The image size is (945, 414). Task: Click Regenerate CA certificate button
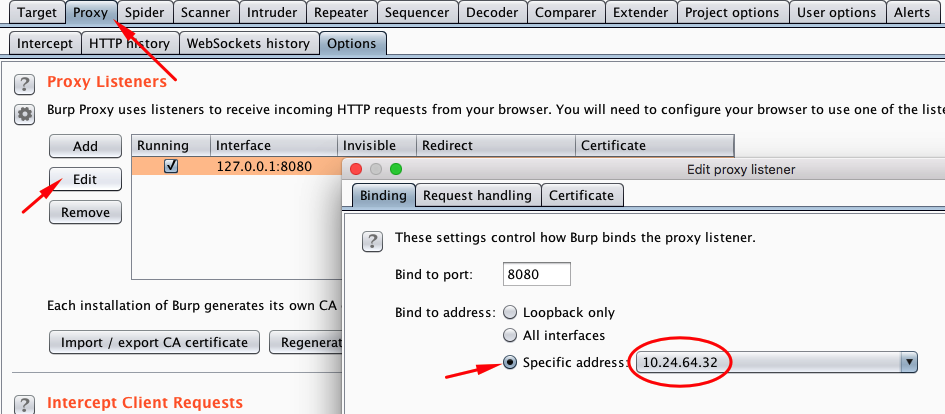pyautogui.click(x=306, y=342)
